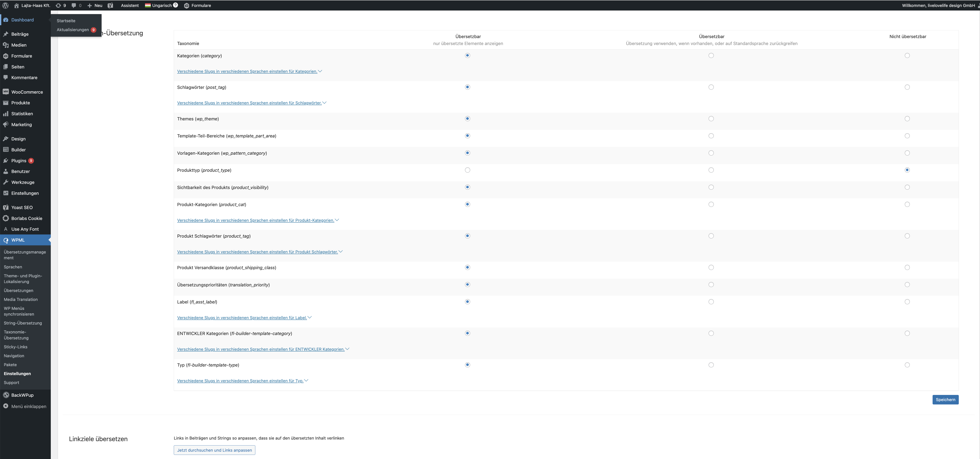Click Willkommen, livelovelife design GmbH

(938, 5)
